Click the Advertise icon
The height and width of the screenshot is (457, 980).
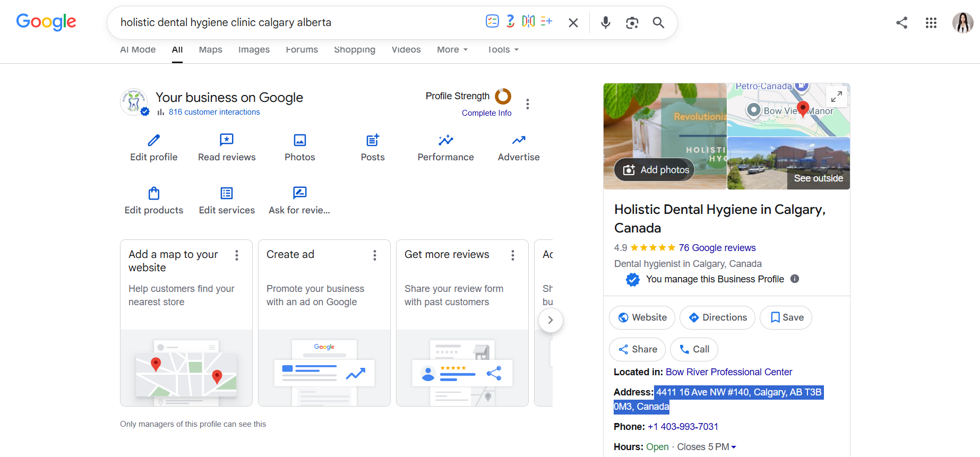(x=519, y=140)
